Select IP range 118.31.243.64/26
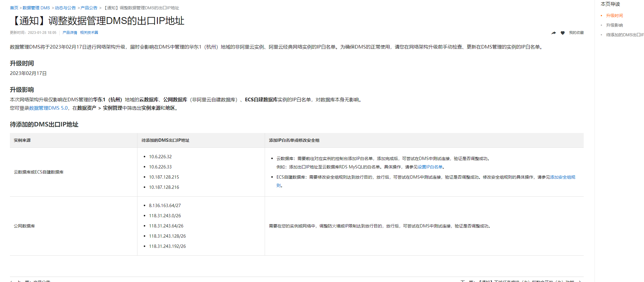Screen dimensions: 644x282 [x=166, y=226]
